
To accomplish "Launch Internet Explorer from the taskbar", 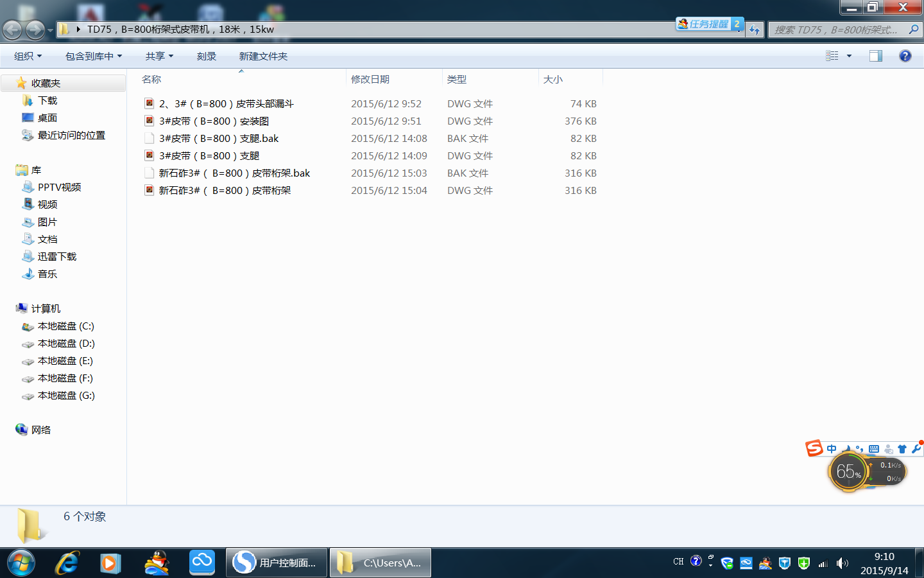I will (67, 563).
